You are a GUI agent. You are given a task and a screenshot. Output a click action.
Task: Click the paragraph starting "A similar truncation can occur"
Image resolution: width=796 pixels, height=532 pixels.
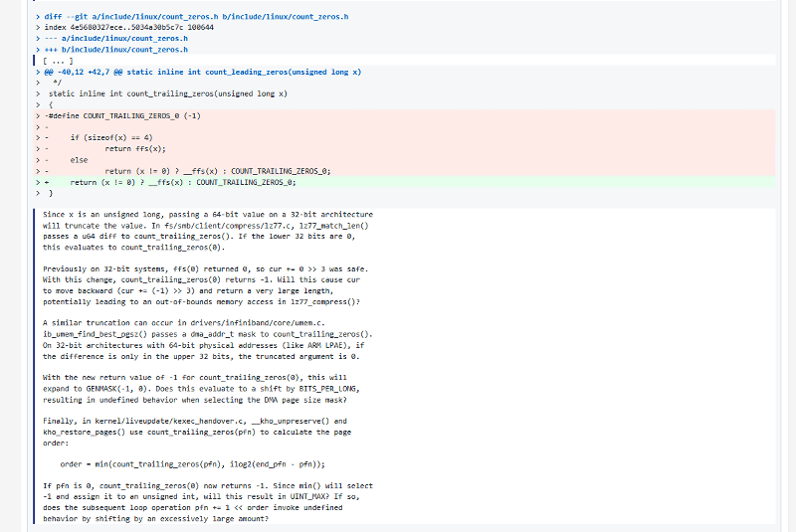[207, 339]
